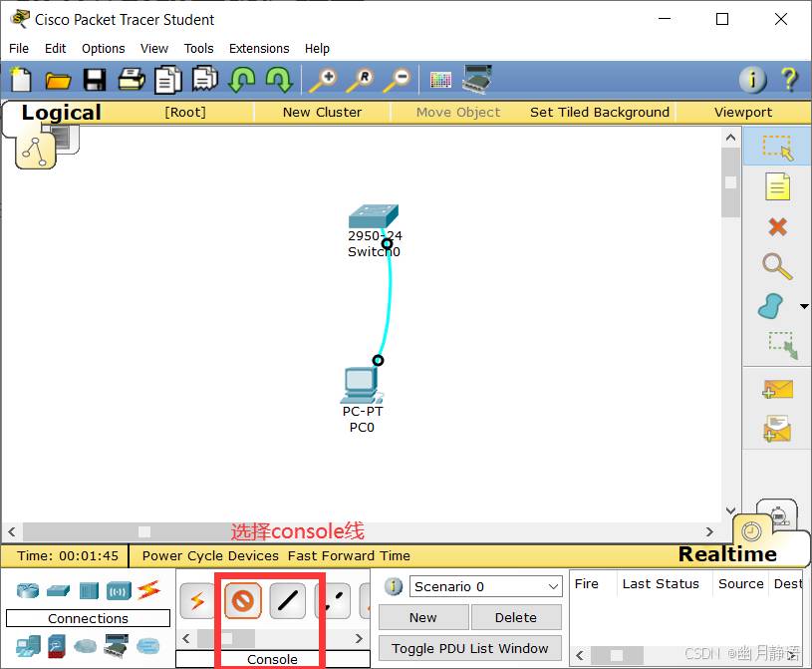Select the Draw Polygon shape tool
Screen dimensions: 812x669
(771, 306)
